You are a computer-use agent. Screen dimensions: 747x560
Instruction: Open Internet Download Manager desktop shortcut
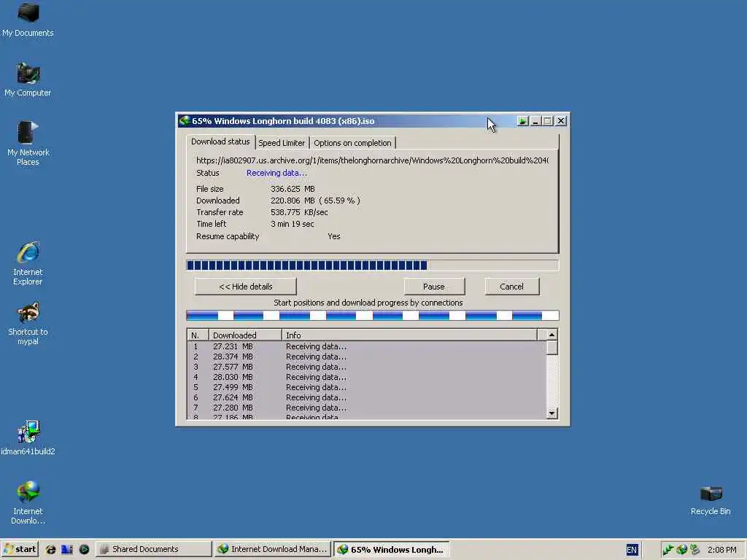coord(28,503)
